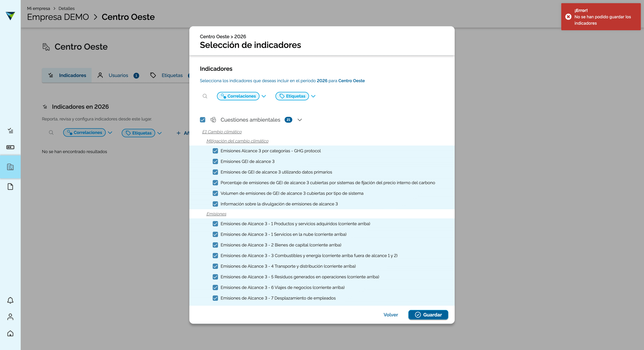Dismiss the error toast via its X icon

pyautogui.click(x=568, y=17)
